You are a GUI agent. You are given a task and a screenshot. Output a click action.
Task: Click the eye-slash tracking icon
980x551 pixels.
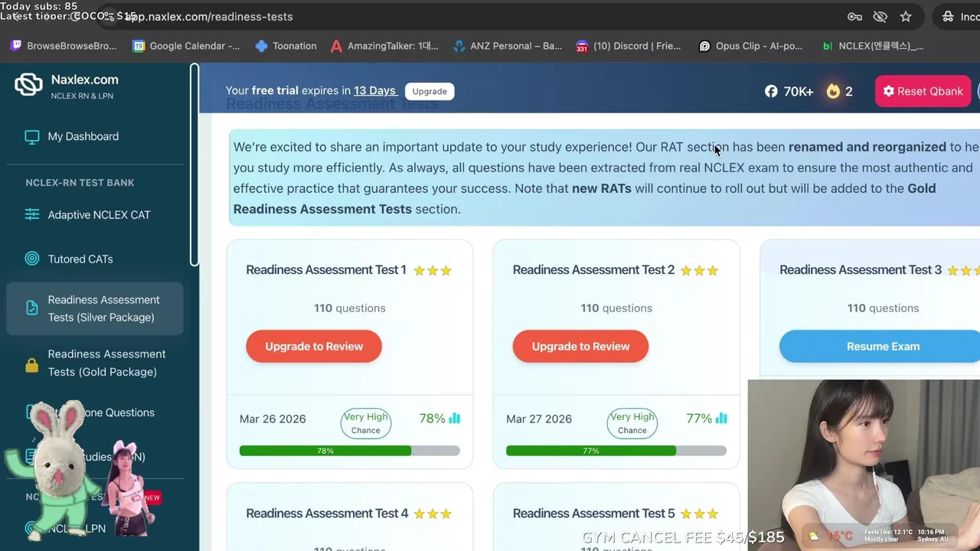(880, 17)
